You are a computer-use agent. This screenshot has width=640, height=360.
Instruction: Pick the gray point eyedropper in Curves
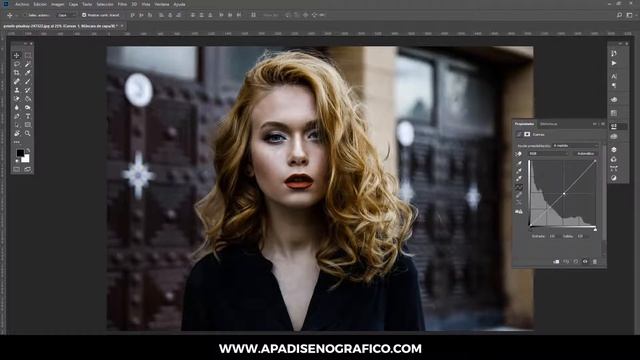pos(519,171)
